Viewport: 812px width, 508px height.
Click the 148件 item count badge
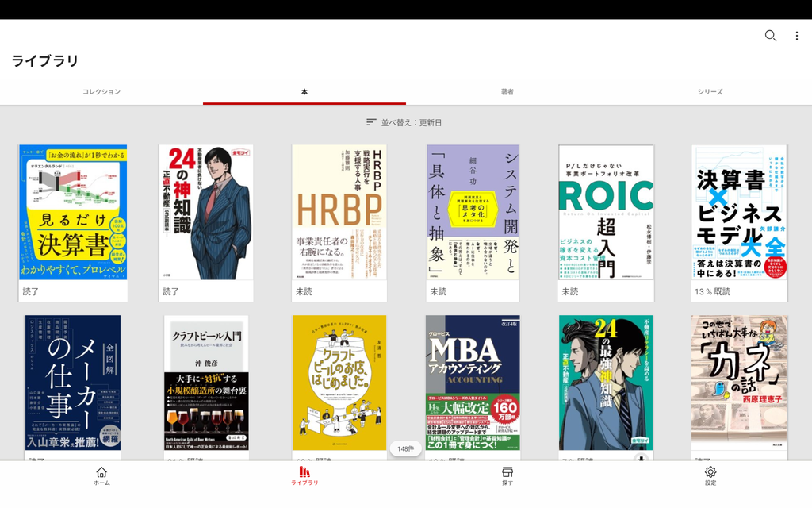406,449
